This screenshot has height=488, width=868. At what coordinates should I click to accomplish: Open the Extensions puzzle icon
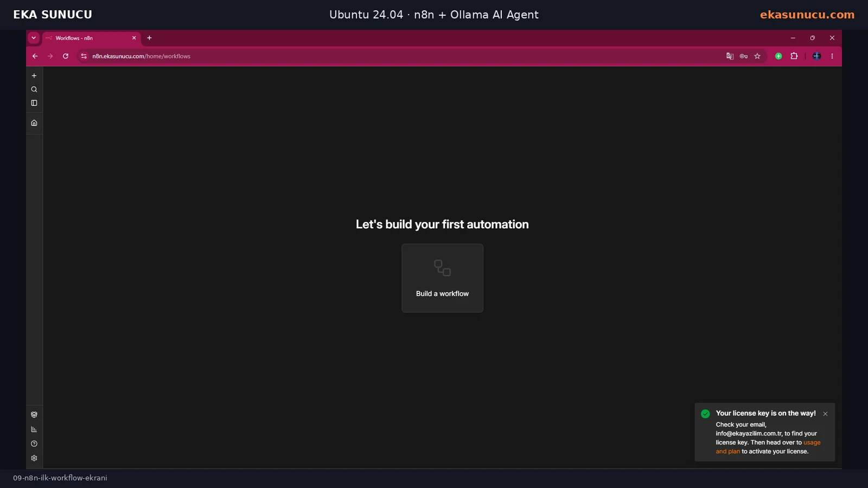tap(794, 56)
